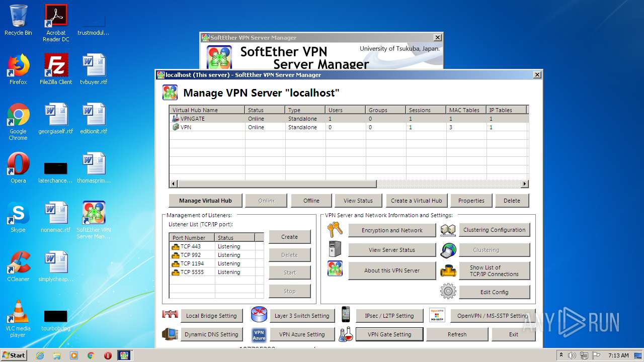The image size is (644, 362).
Task: Open Google Chrome desktop shortcut
Action: pos(18,122)
